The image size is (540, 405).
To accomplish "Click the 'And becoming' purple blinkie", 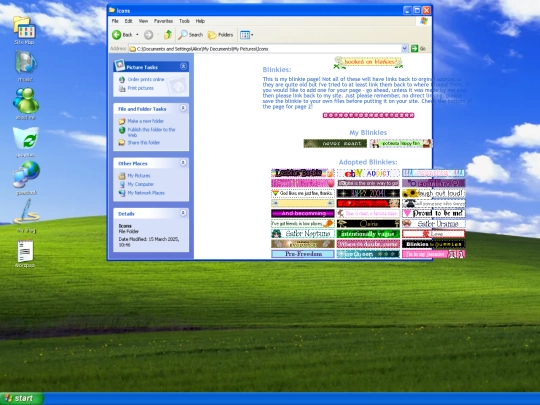I will pyautogui.click(x=303, y=214).
